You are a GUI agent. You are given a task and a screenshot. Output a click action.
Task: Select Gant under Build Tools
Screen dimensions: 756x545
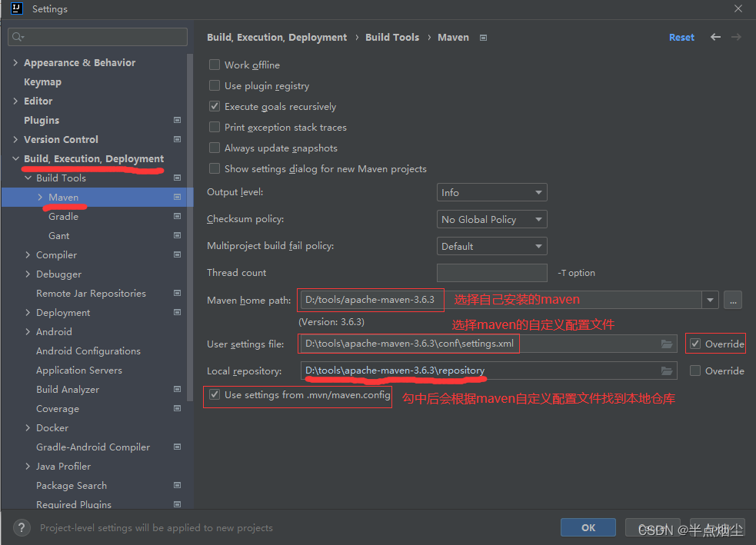(58, 236)
